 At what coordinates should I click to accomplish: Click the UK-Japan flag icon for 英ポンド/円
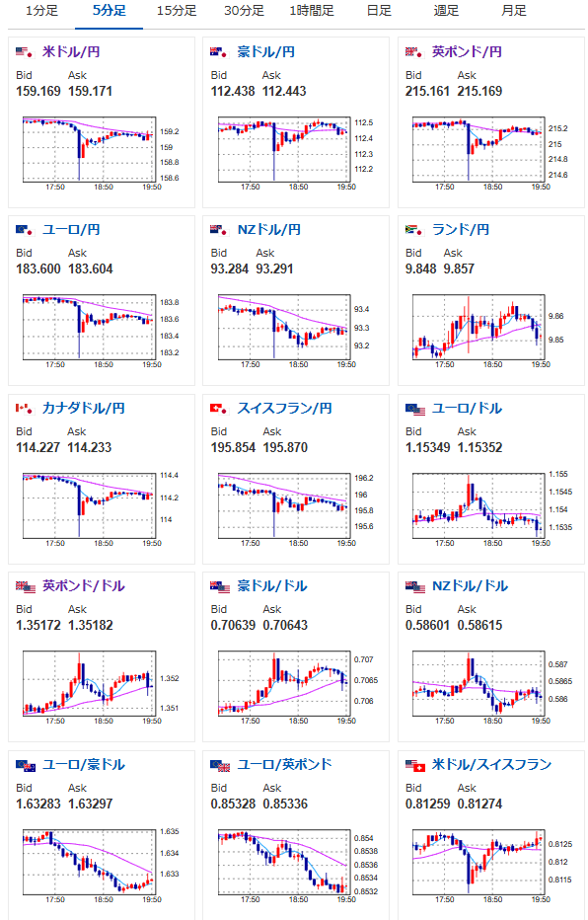point(414,52)
